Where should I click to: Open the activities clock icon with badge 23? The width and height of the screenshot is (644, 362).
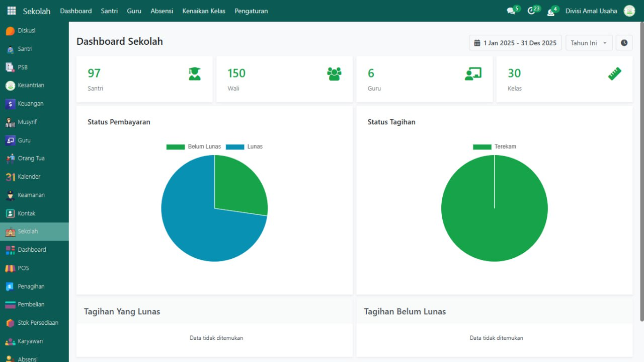coord(531,11)
